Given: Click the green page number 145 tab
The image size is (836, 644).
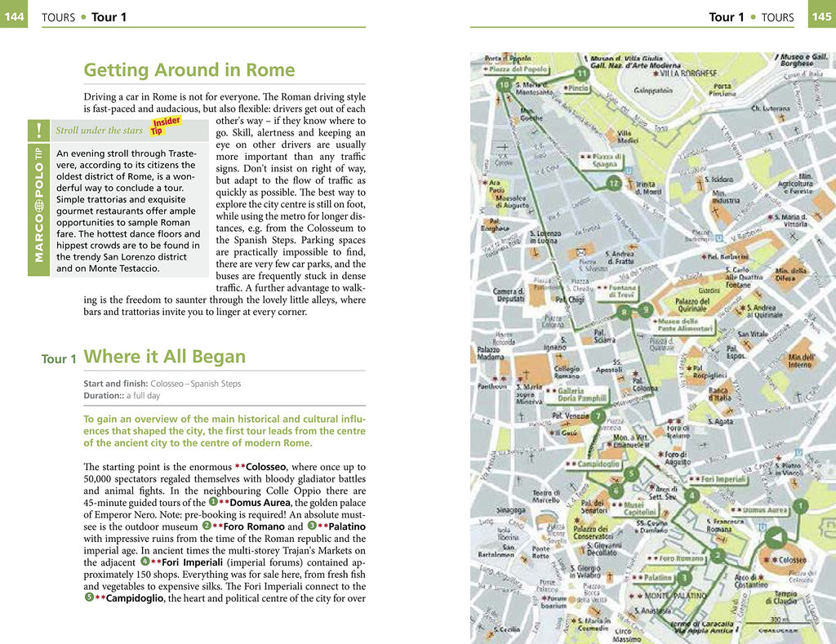Looking at the screenshot, I should click(x=821, y=16).
